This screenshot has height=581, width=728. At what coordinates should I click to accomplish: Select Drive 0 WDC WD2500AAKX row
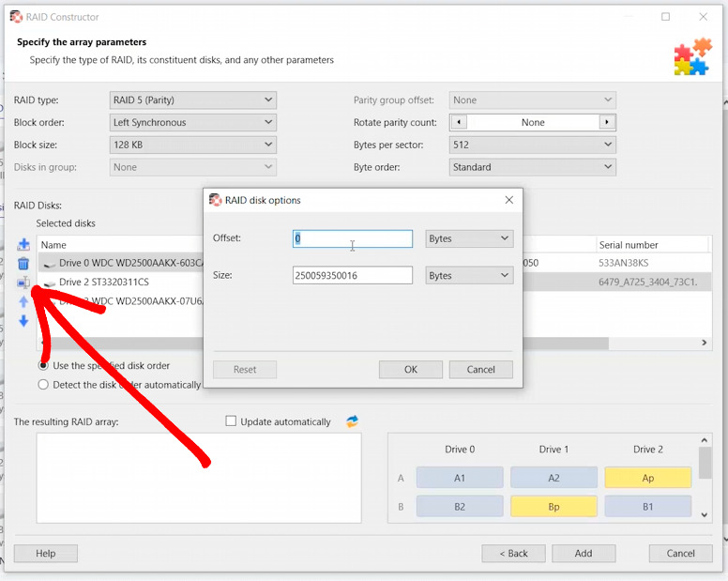tap(121, 263)
